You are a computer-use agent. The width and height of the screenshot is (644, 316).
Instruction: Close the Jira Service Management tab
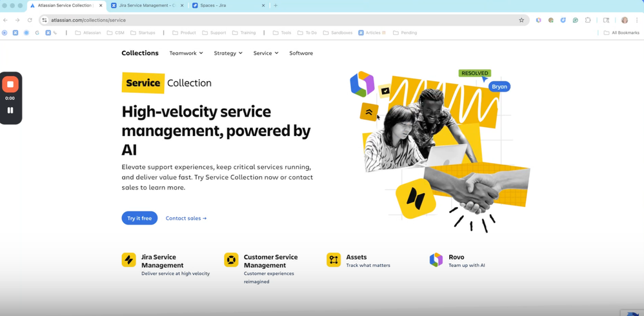182,6
